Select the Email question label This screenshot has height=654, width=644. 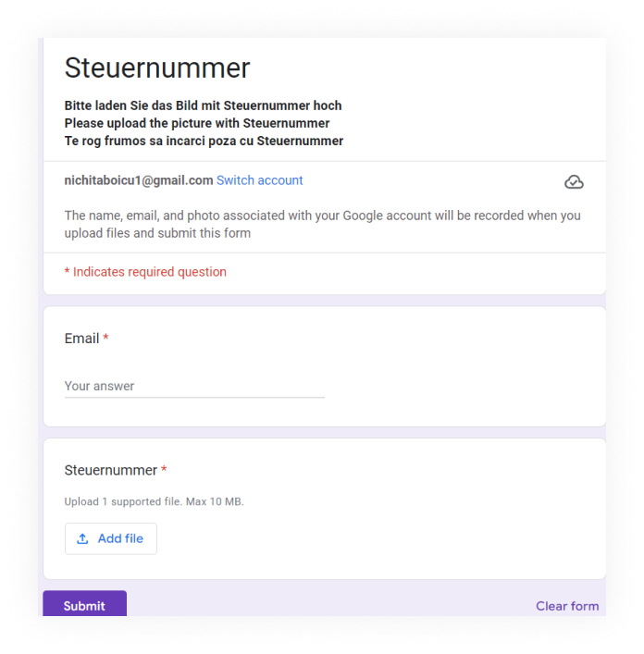(x=81, y=339)
